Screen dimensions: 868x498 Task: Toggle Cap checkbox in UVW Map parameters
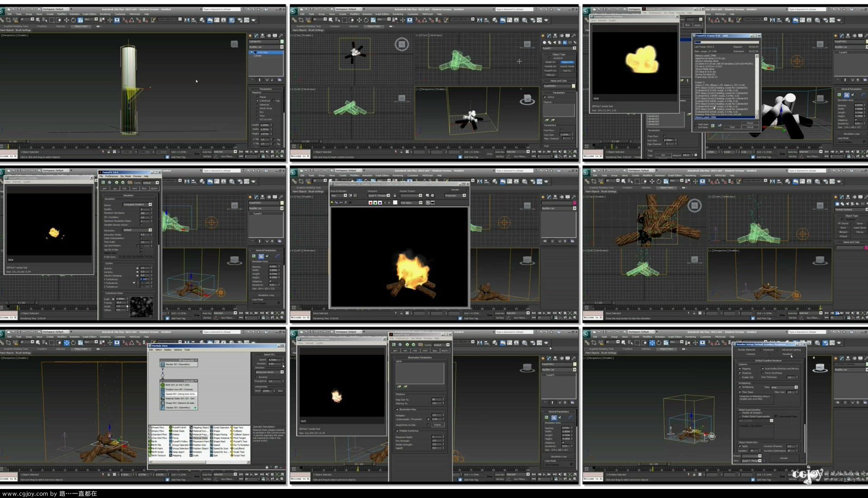(x=274, y=101)
